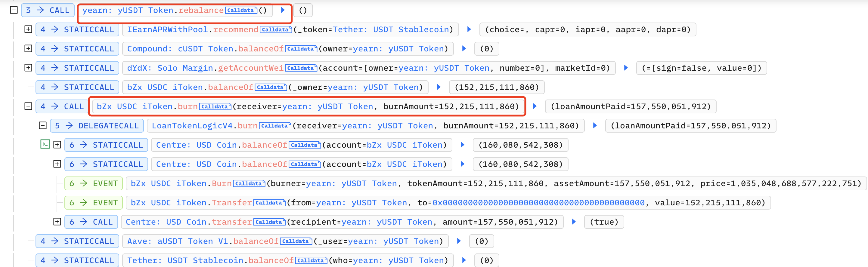Expand the IEarnAPRWithPool.recommend STATICCALL
Screen dimensions: 868x267
click(28, 29)
